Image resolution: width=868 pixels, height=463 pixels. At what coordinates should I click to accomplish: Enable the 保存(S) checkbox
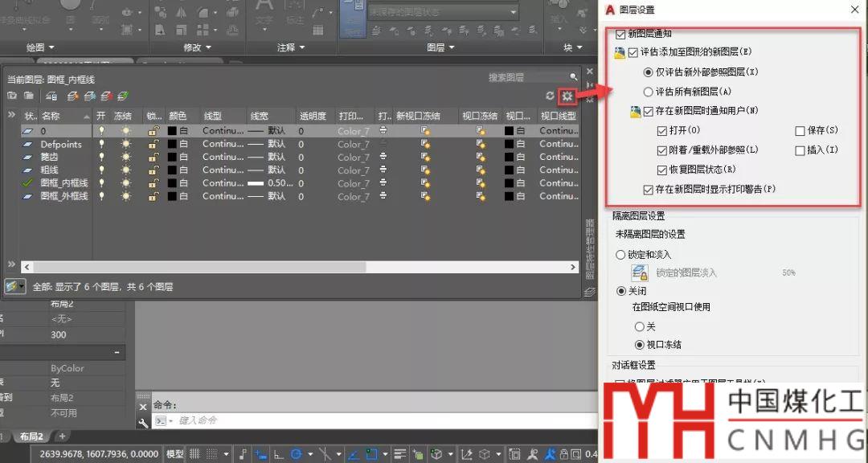[800, 130]
